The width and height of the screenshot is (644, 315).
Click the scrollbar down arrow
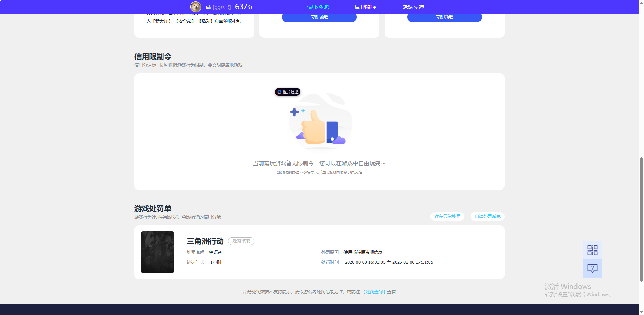641,312
